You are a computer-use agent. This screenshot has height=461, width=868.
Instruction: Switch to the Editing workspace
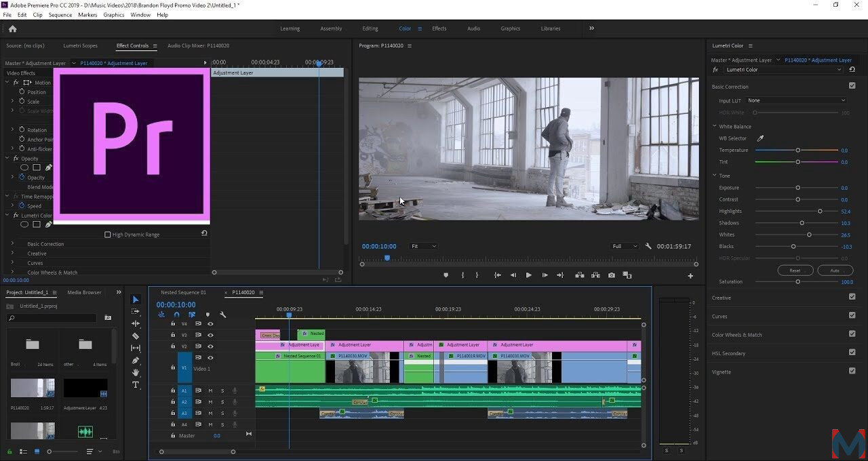coord(370,28)
